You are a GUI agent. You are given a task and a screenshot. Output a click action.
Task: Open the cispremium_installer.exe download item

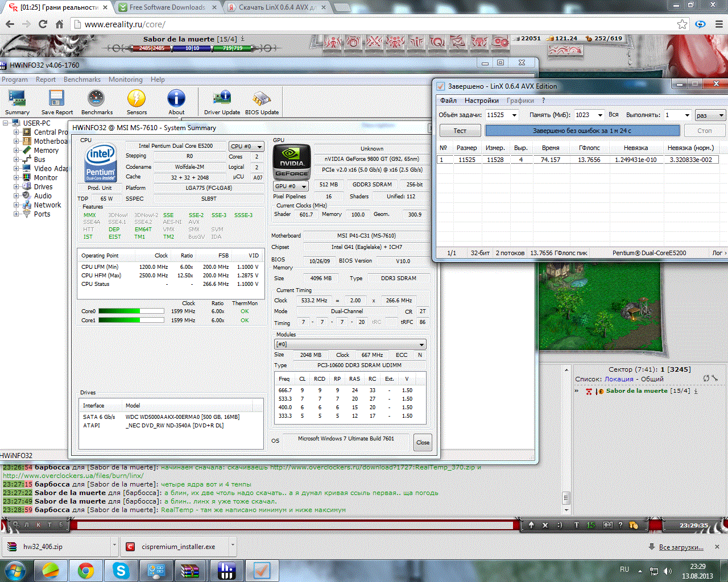click(178, 547)
